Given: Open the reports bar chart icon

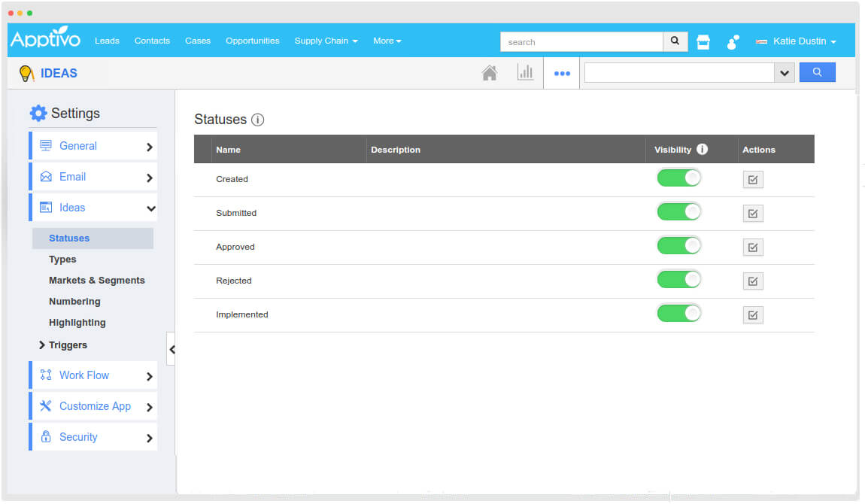Looking at the screenshot, I should 525,73.
